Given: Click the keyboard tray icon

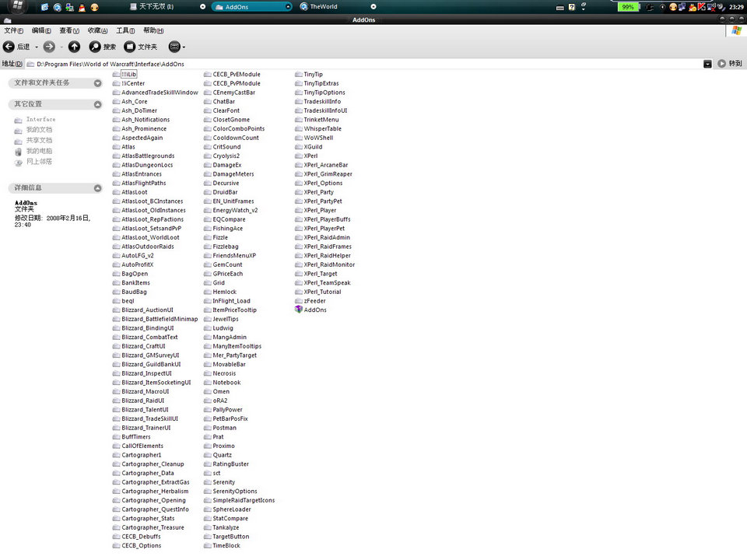Looking at the screenshot, I should 560,8.
